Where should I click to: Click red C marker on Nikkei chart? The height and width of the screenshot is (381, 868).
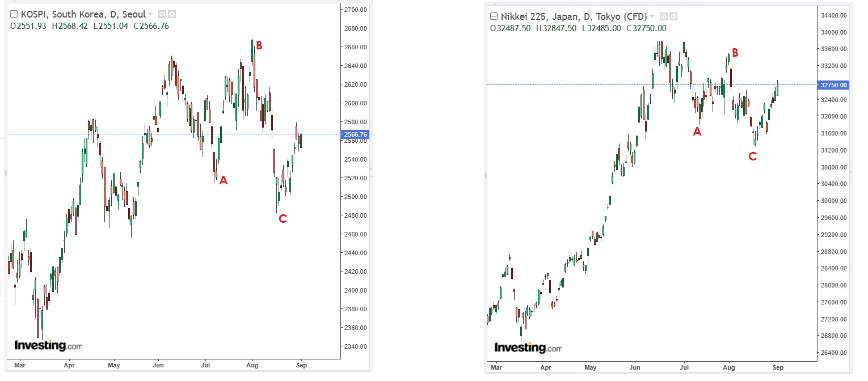752,156
